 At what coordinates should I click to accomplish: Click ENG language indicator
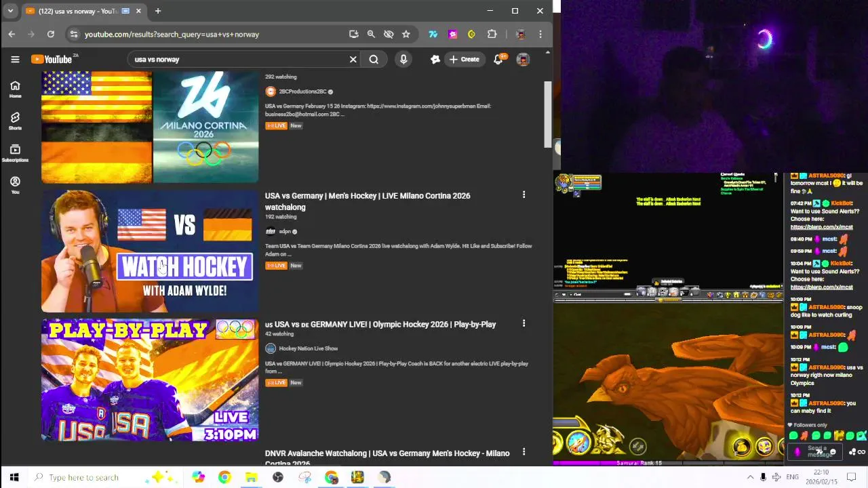click(x=792, y=477)
